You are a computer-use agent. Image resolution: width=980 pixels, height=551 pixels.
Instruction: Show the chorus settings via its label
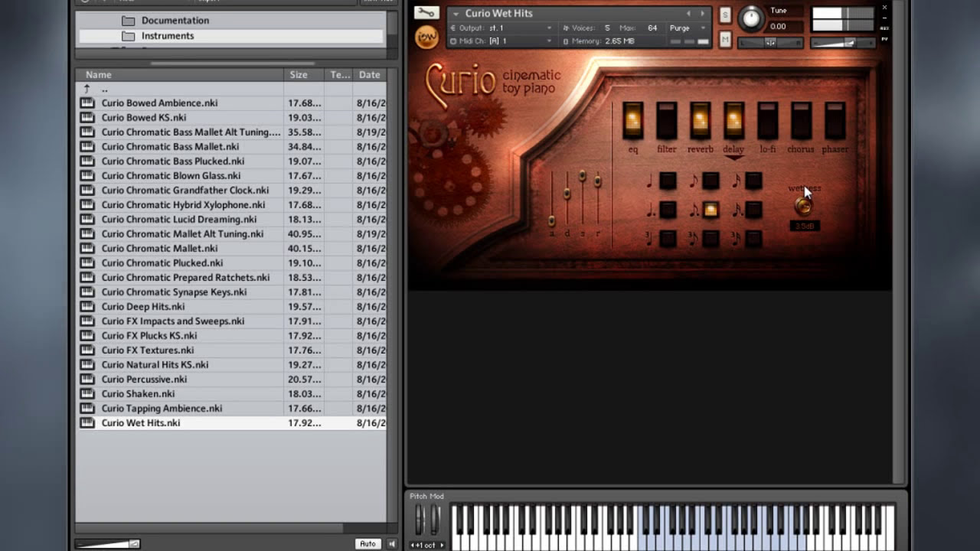801,149
